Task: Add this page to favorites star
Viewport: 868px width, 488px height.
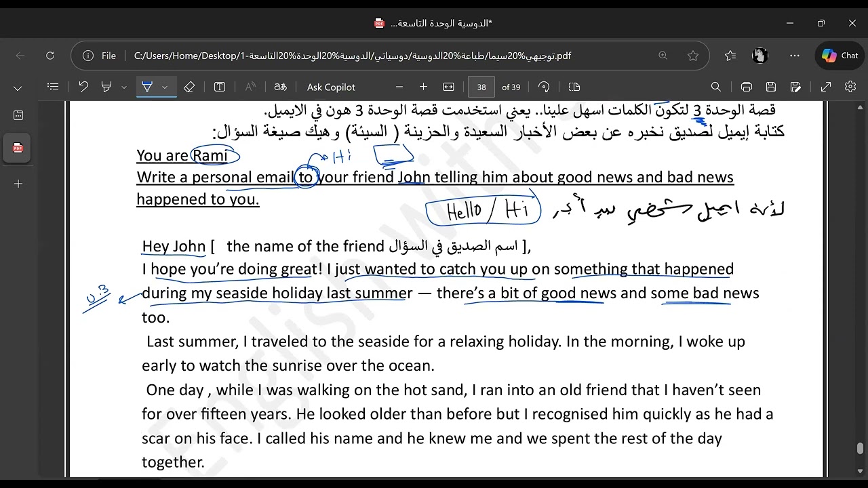Action: pyautogui.click(x=693, y=56)
